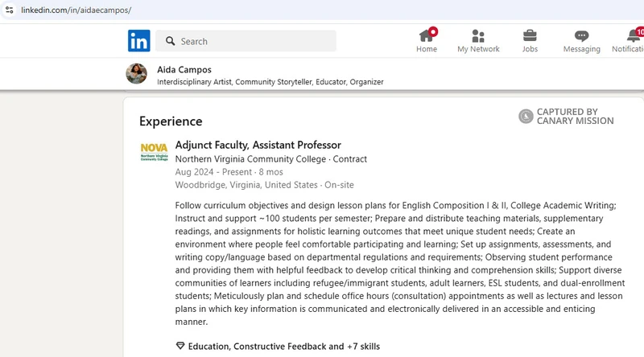Click the browser address bar URL
Screen dimensions: 644x357
[x=76, y=10]
